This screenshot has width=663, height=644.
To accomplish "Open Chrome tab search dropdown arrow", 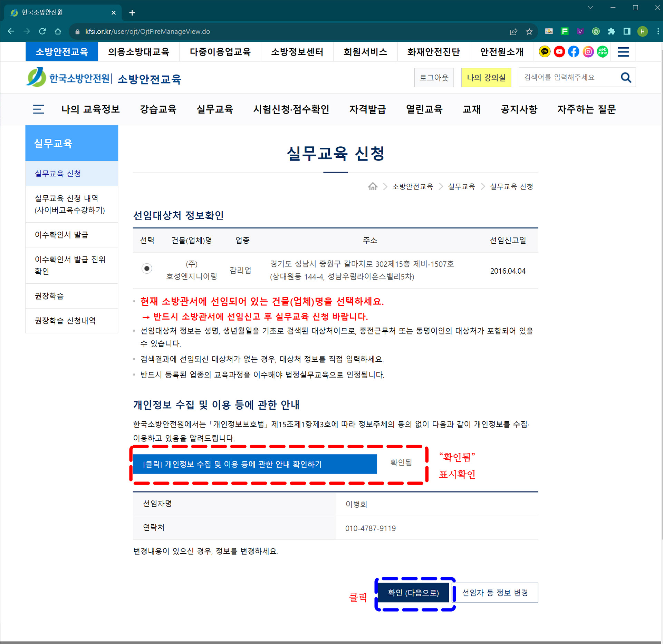I will click(590, 8).
